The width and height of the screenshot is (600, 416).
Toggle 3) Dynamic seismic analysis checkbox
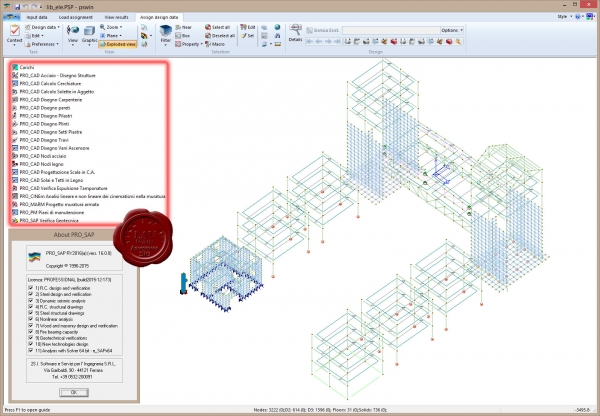[x=31, y=300]
